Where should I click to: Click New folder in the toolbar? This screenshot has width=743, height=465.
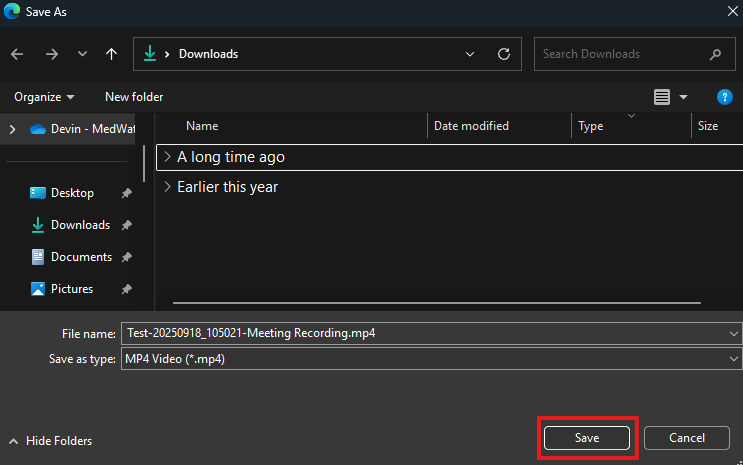pyautogui.click(x=134, y=97)
